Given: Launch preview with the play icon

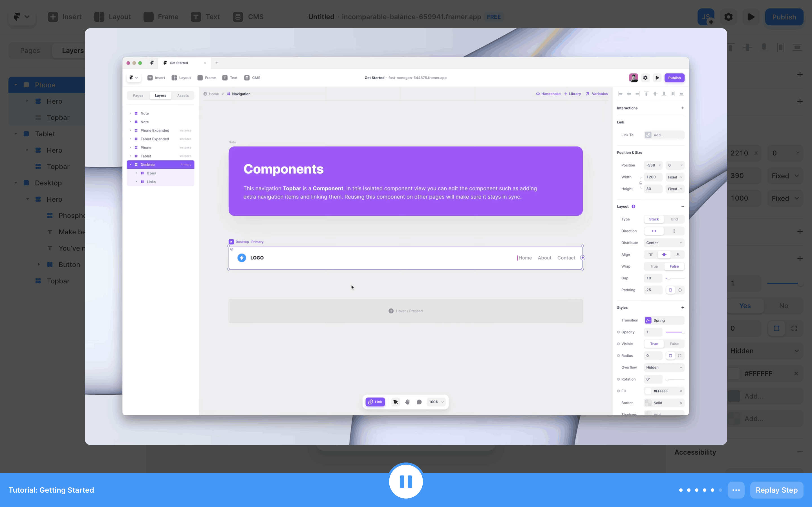Looking at the screenshot, I should [x=751, y=17].
